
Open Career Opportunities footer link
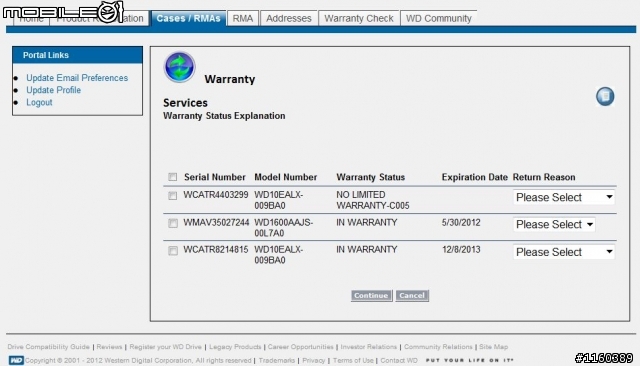tap(300, 347)
